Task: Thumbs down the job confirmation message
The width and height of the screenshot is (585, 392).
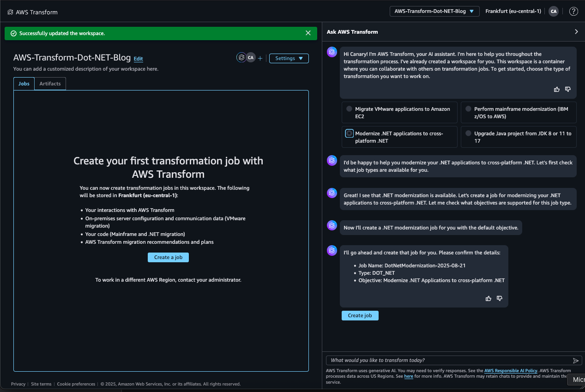Action: (500, 299)
